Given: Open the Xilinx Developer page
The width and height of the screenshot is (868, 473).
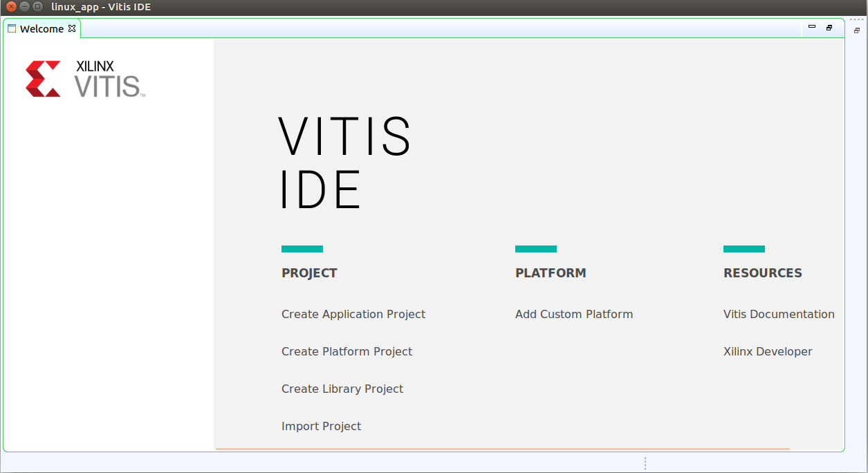Looking at the screenshot, I should click(x=768, y=351).
